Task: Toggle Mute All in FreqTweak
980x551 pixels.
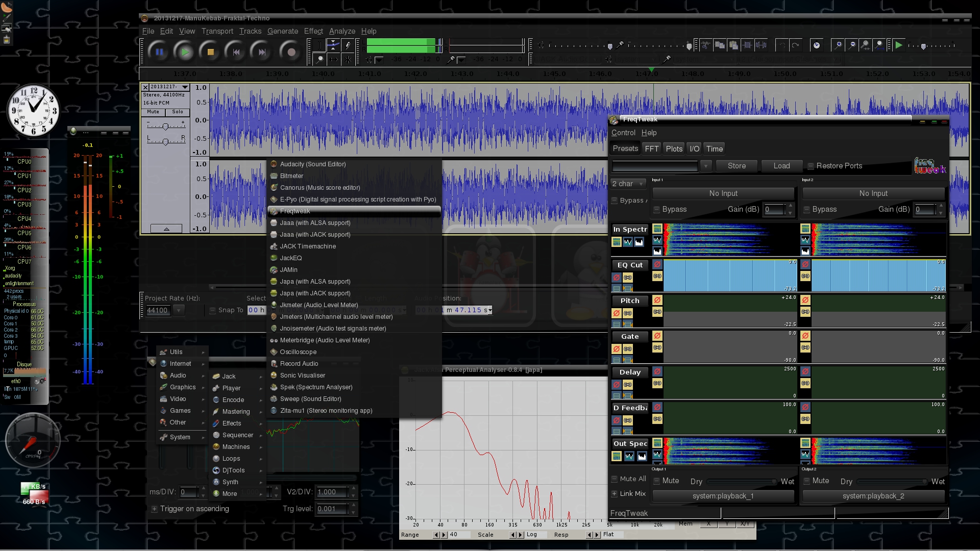Action: coord(615,479)
